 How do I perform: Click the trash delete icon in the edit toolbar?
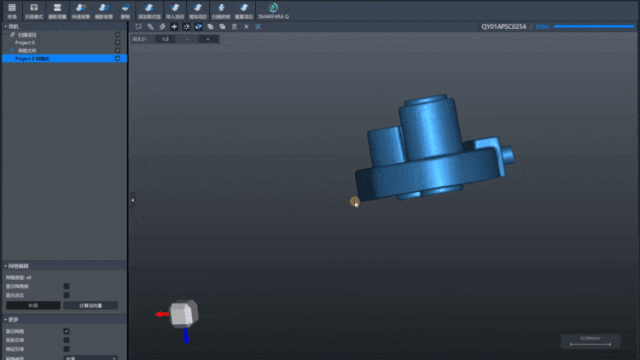(x=234, y=27)
